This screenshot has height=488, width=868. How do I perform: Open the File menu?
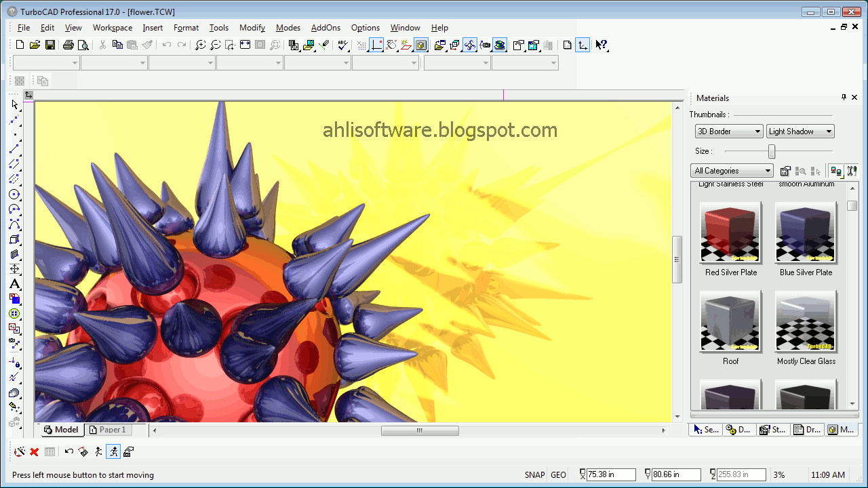pos(24,28)
